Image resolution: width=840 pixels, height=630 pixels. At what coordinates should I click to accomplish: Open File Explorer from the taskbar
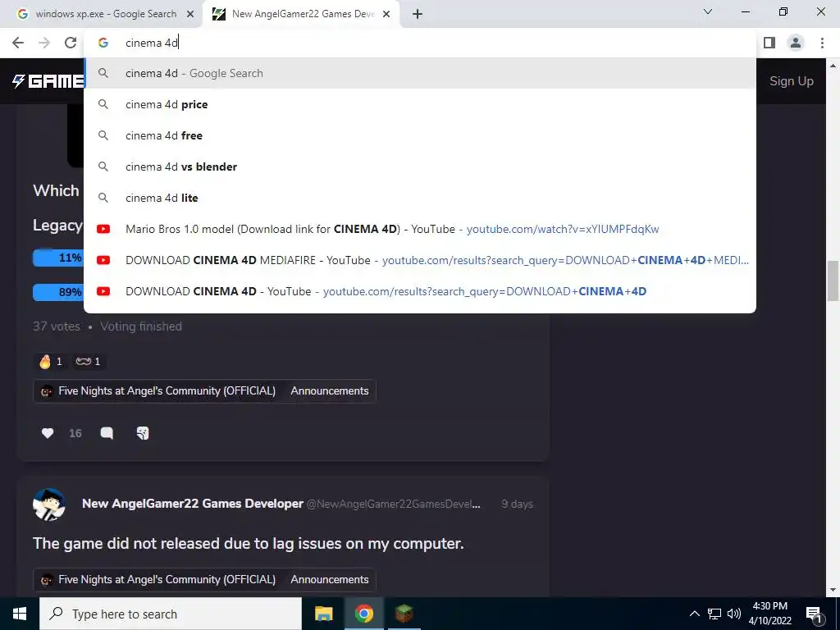(323, 614)
